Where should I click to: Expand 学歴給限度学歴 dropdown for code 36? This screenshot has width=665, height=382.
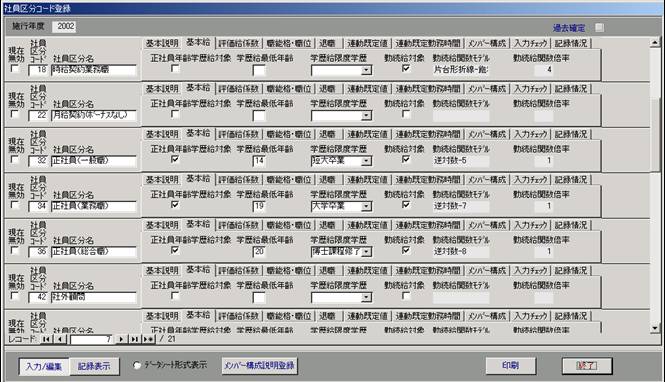click(x=366, y=252)
